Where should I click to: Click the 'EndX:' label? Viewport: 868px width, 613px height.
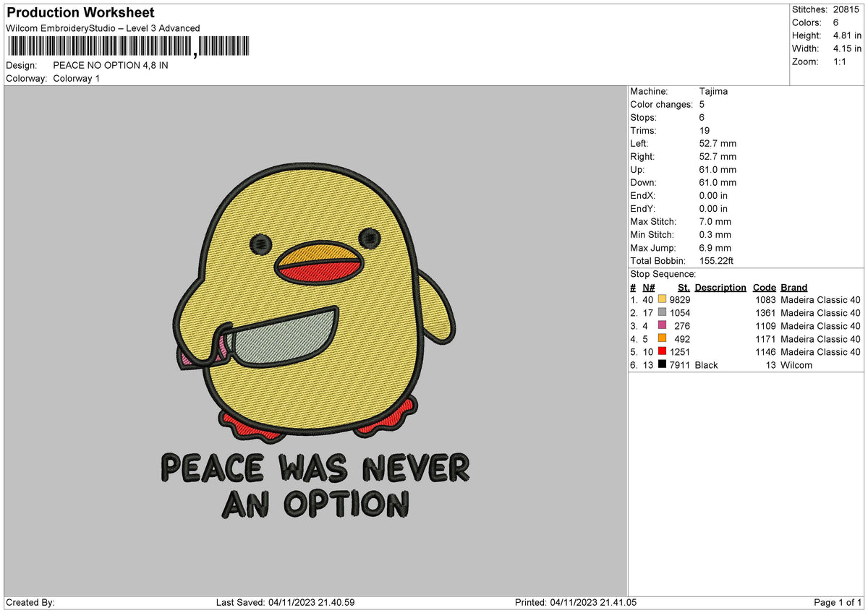643,195
